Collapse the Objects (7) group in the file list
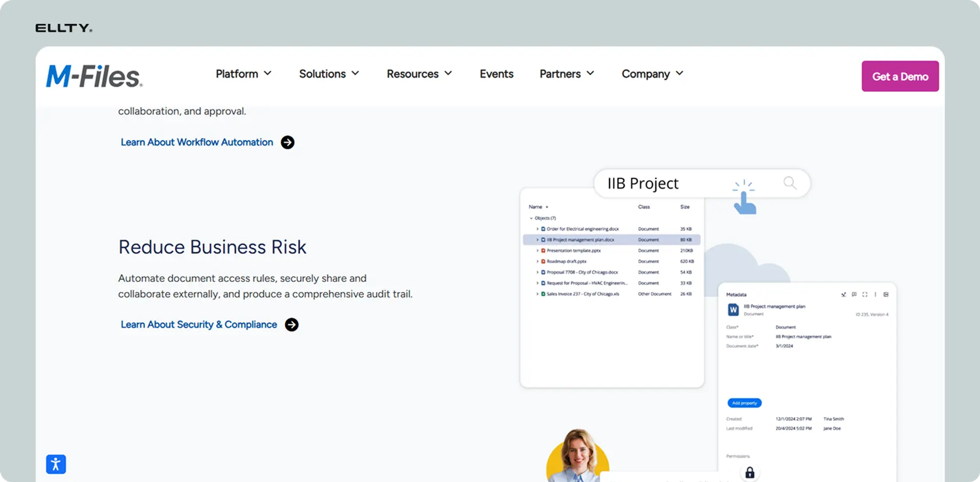This screenshot has height=482, width=980. click(531, 218)
